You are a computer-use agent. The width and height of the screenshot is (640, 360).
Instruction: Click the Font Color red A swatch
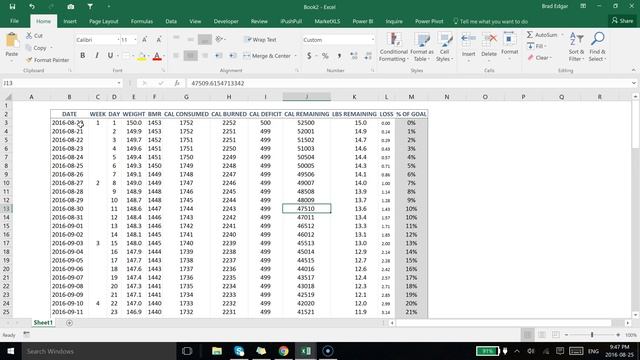157,56
